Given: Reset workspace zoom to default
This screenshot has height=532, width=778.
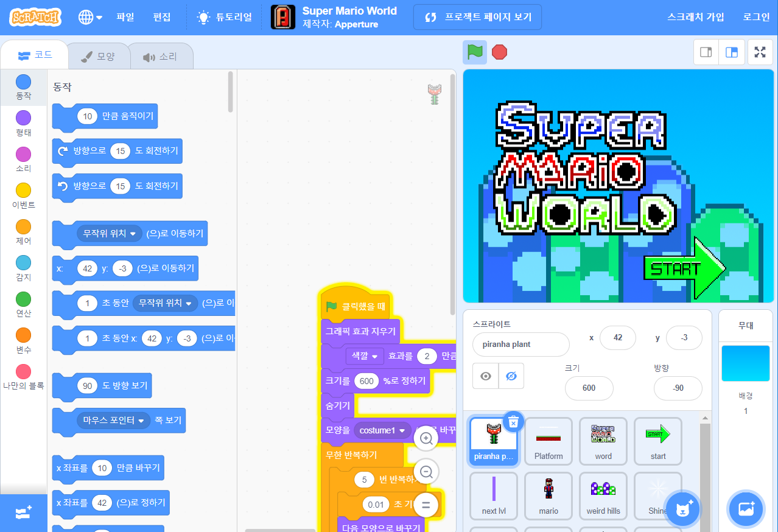Looking at the screenshot, I should [426, 505].
